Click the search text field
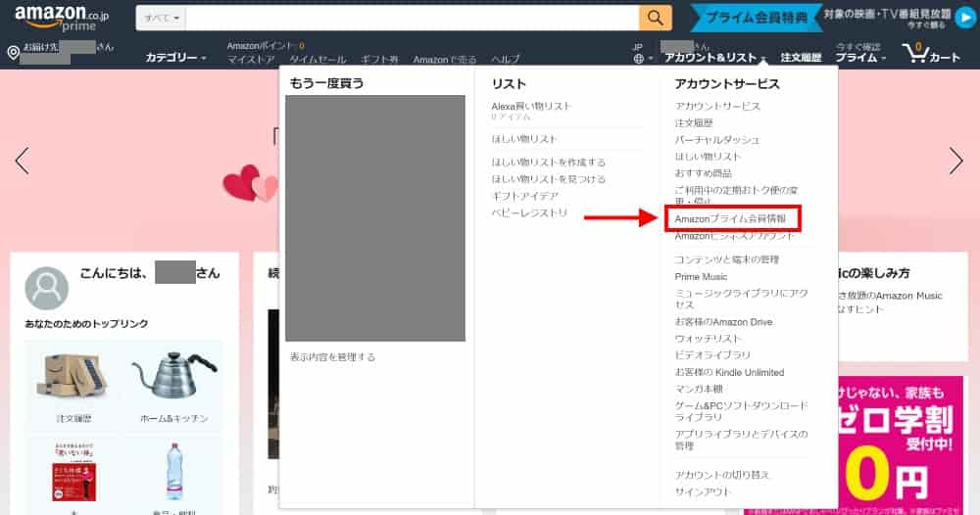Image resolution: width=980 pixels, height=515 pixels. point(412,18)
